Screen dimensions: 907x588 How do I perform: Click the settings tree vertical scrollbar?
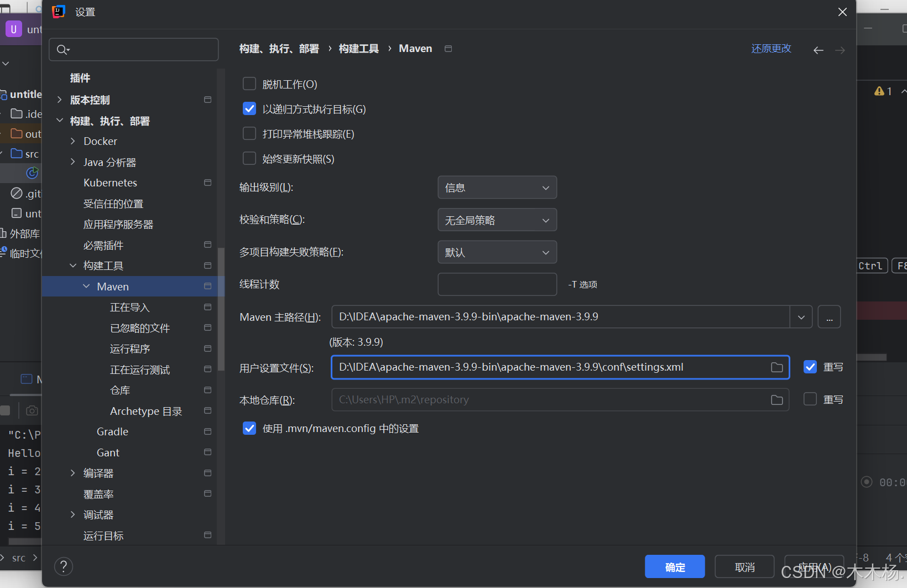[x=221, y=309]
